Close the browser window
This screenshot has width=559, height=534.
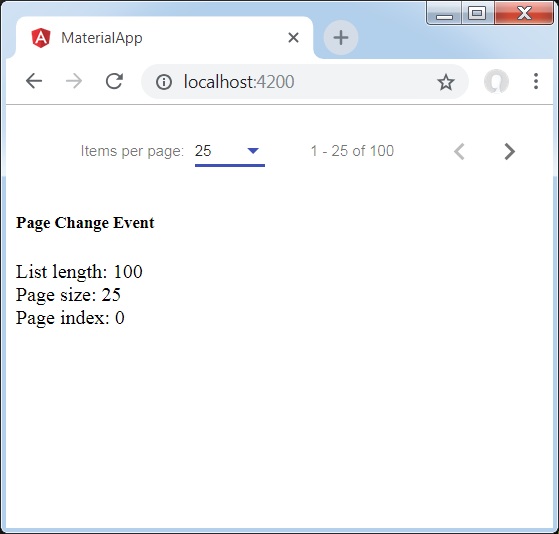pyautogui.click(x=524, y=13)
